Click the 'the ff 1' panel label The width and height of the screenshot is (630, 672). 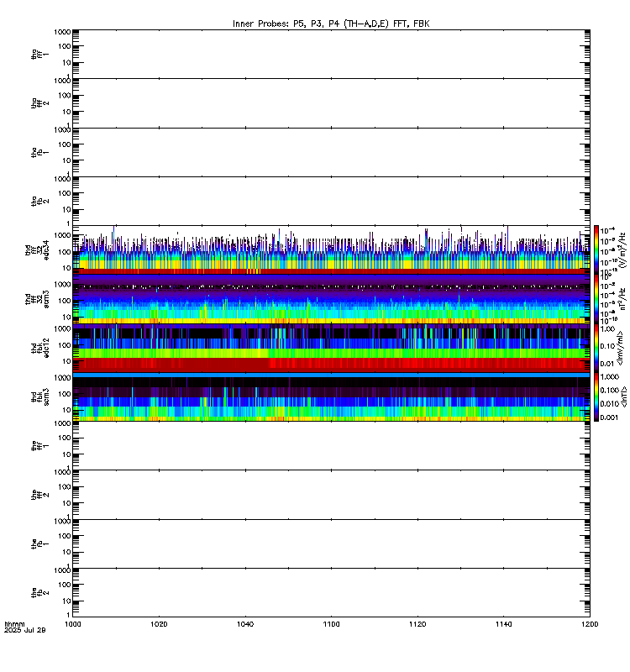point(40,446)
